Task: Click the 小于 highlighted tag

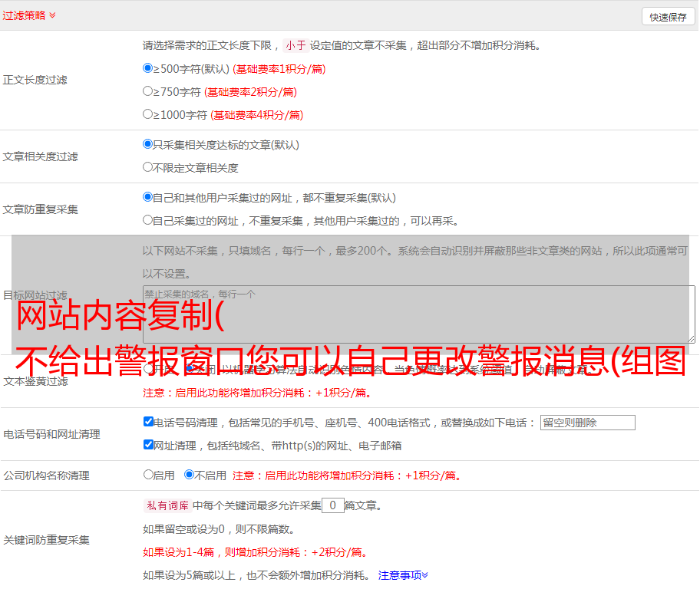Action: pyautogui.click(x=296, y=45)
